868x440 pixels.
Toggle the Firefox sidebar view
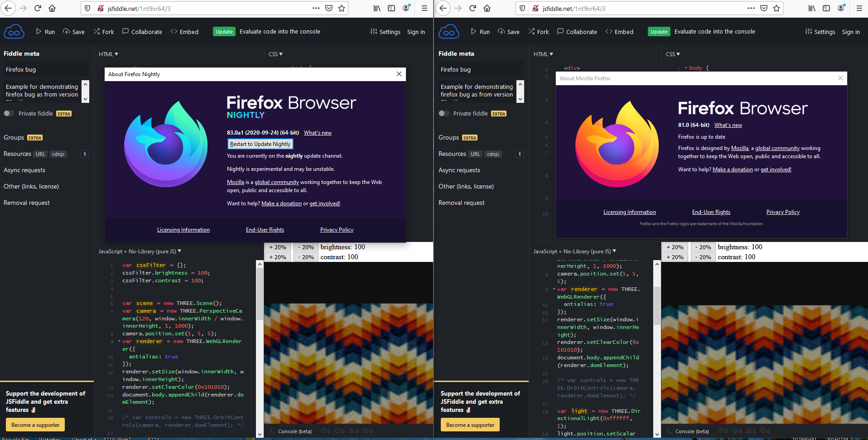[x=391, y=8]
